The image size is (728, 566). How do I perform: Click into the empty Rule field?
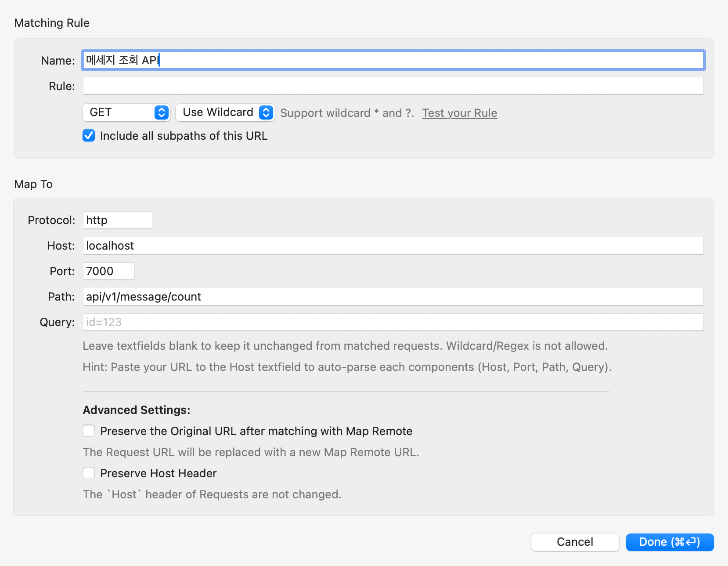tap(393, 86)
